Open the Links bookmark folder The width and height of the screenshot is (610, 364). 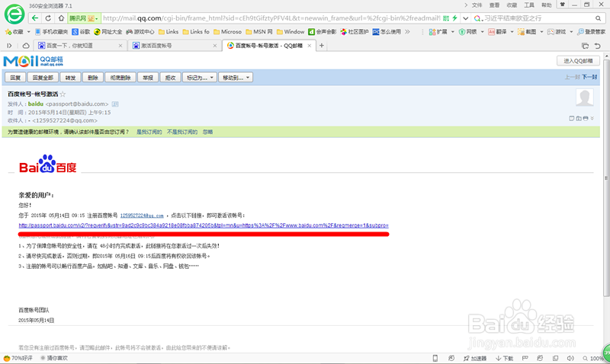pos(168,31)
